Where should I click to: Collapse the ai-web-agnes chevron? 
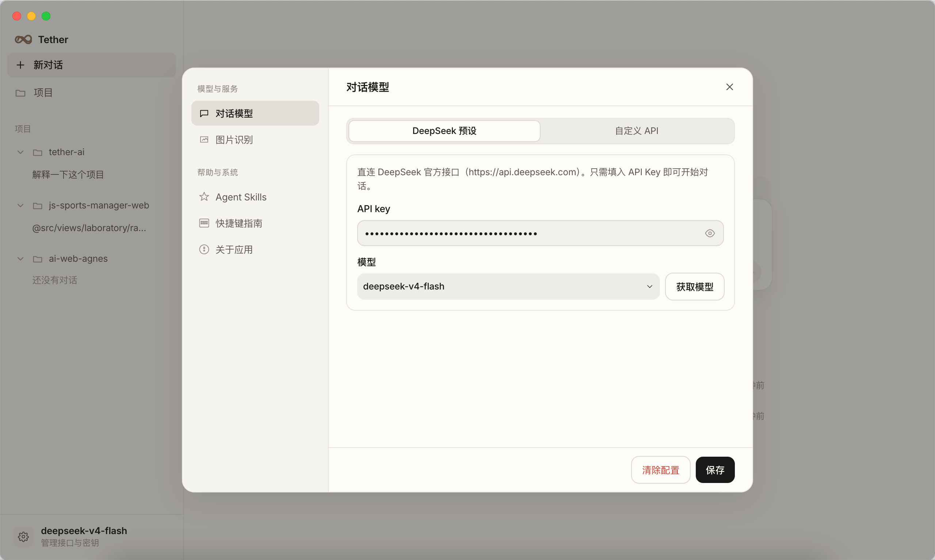(20, 258)
